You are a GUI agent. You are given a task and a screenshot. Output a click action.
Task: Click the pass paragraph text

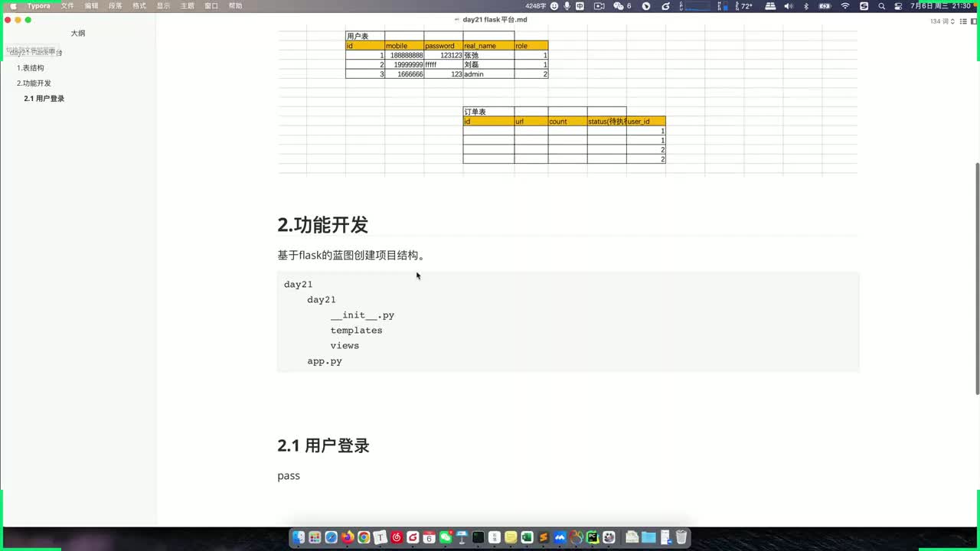pos(289,476)
